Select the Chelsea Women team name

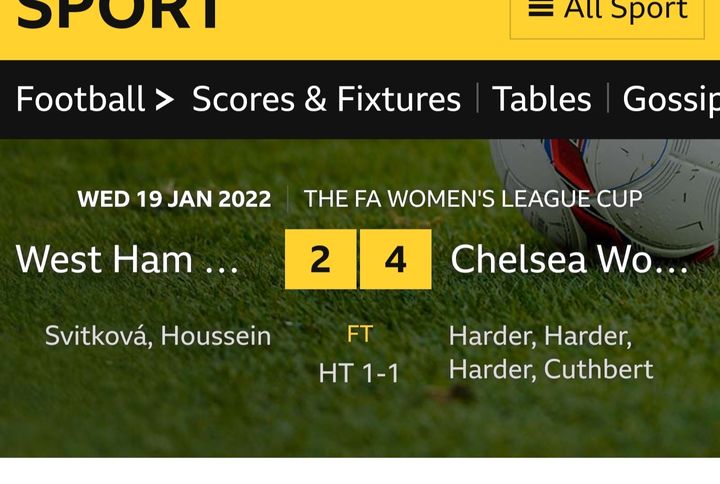coord(569,259)
